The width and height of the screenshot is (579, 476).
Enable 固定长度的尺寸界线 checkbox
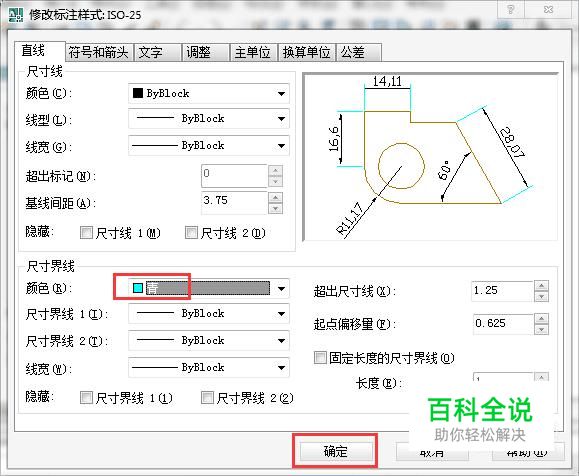click(x=320, y=357)
